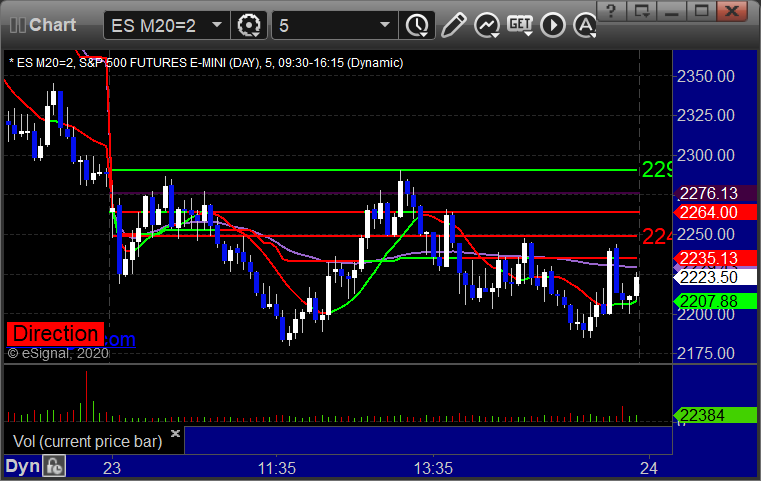Image resolution: width=761 pixels, height=481 pixels.
Task: Start bar replay play icon
Action: (553, 25)
